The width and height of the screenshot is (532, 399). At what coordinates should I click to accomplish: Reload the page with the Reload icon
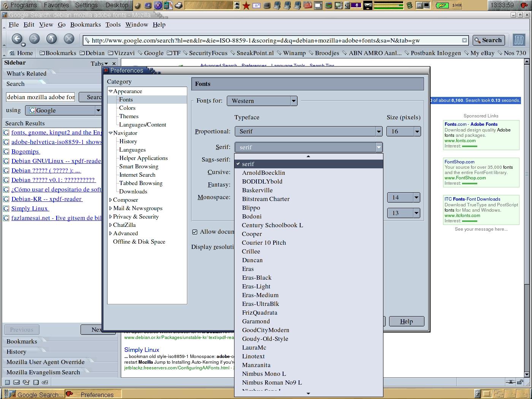pyautogui.click(x=52, y=39)
